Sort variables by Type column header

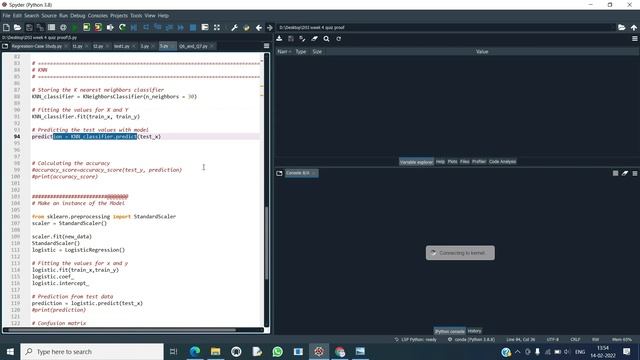pyautogui.click(x=301, y=52)
